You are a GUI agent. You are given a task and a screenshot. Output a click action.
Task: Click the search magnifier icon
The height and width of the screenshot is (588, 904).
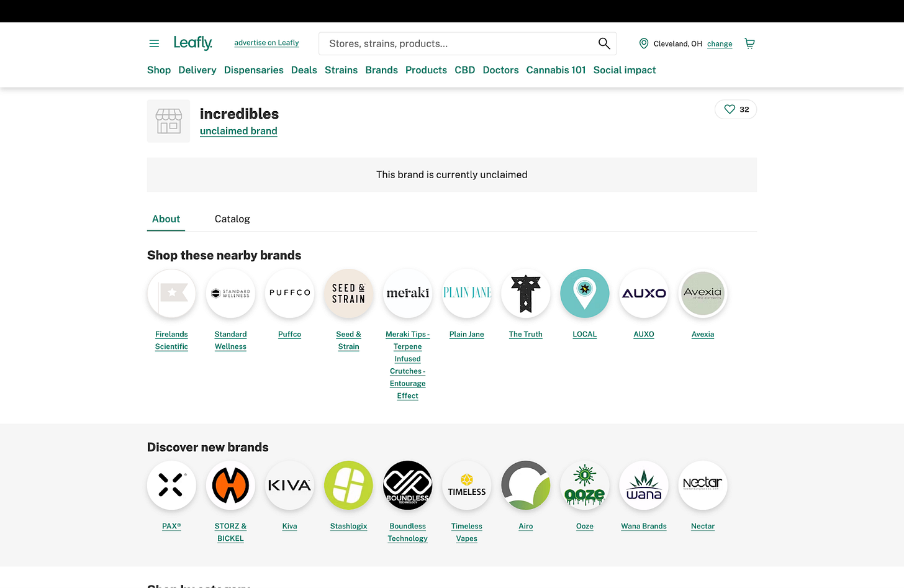pos(603,43)
